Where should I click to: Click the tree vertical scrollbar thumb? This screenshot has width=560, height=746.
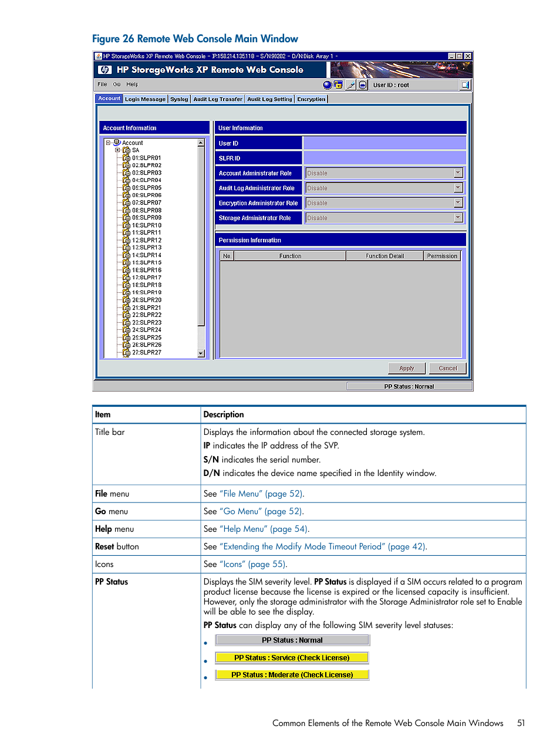click(x=201, y=236)
